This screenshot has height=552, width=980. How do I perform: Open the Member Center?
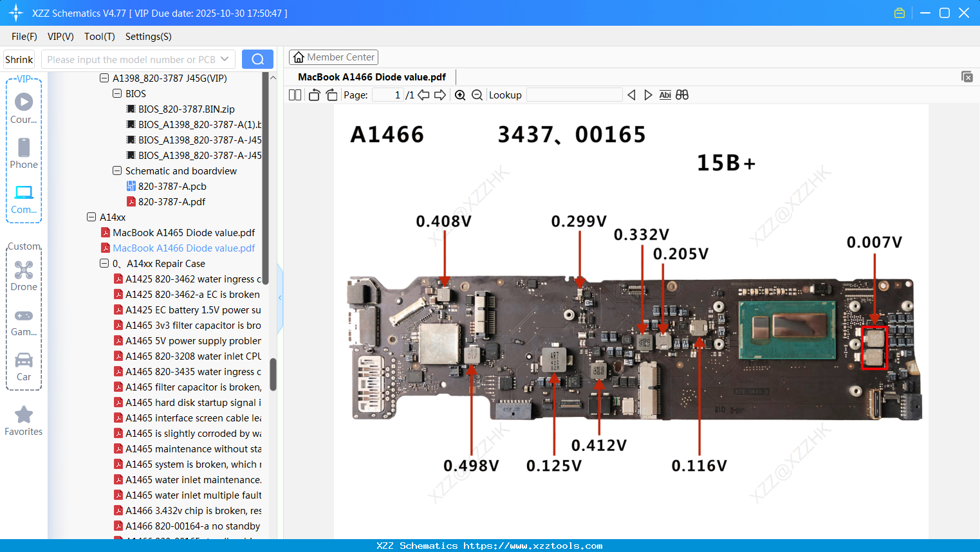[x=333, y=57]
